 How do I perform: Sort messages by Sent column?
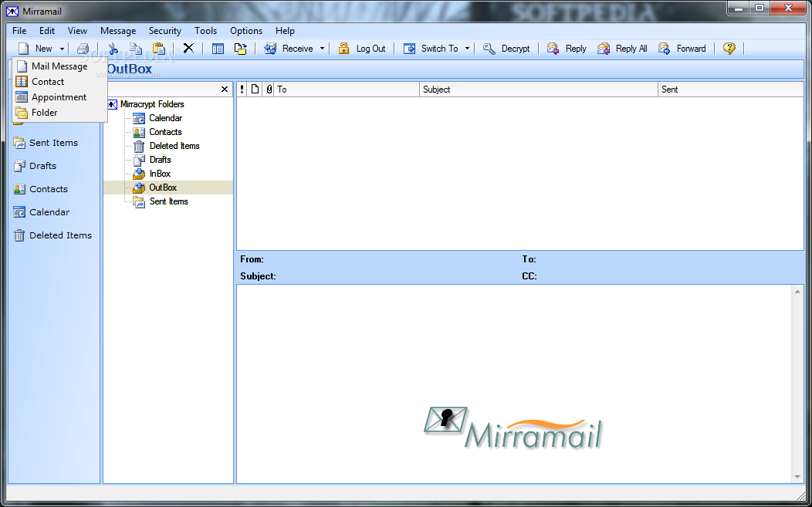(x=730, y=90)
